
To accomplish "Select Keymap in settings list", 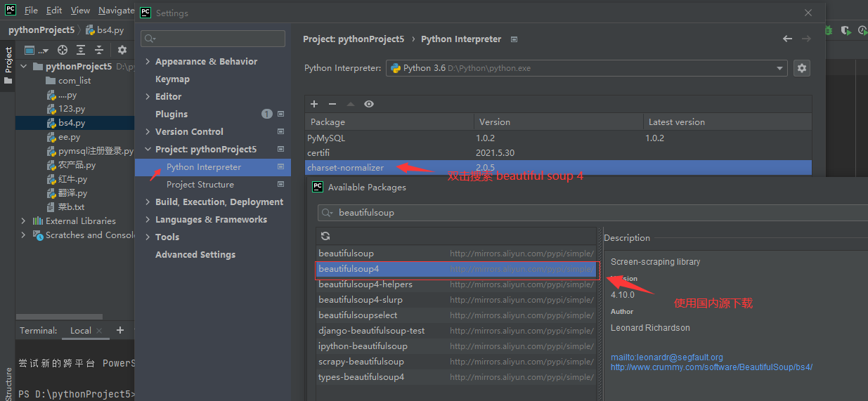I will [172, 79].
